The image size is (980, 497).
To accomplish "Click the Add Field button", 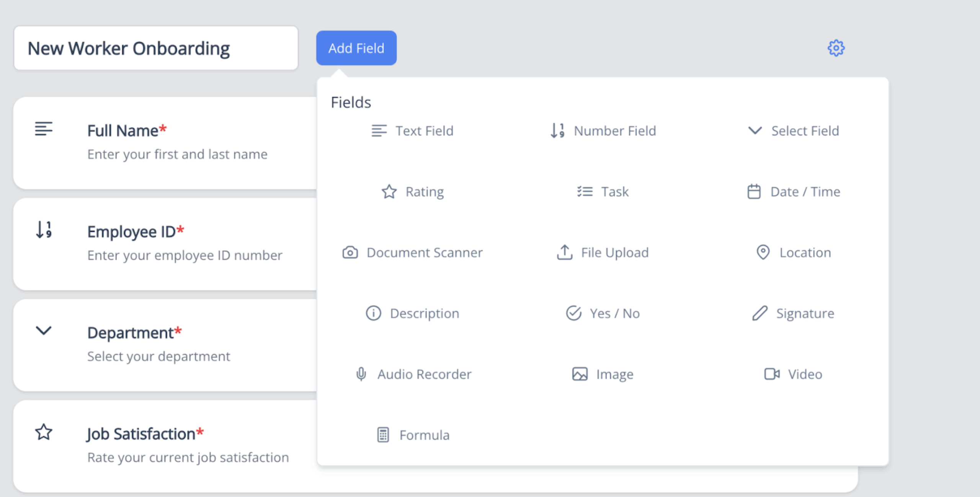I will [x=356, y=48].
